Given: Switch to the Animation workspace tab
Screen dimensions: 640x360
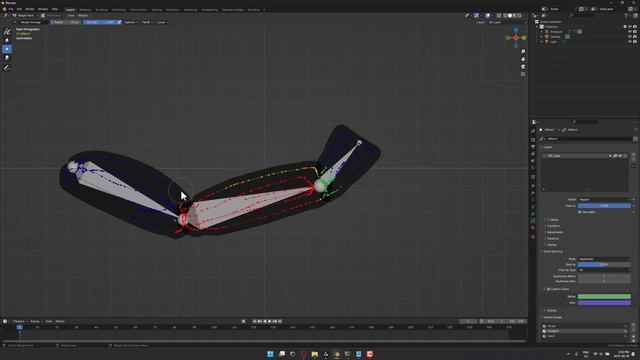Looking at the screenshot, I should click(173, 9).
